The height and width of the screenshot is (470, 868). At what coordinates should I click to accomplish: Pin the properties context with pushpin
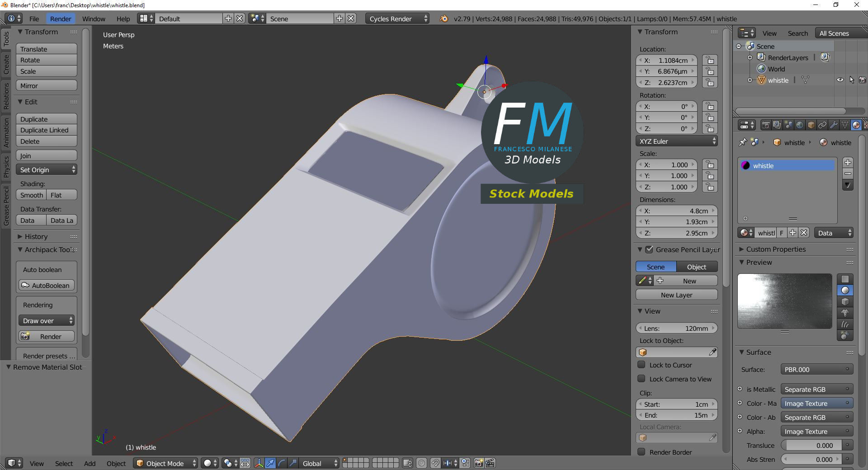pyautogui.click(x=743, y=142)
